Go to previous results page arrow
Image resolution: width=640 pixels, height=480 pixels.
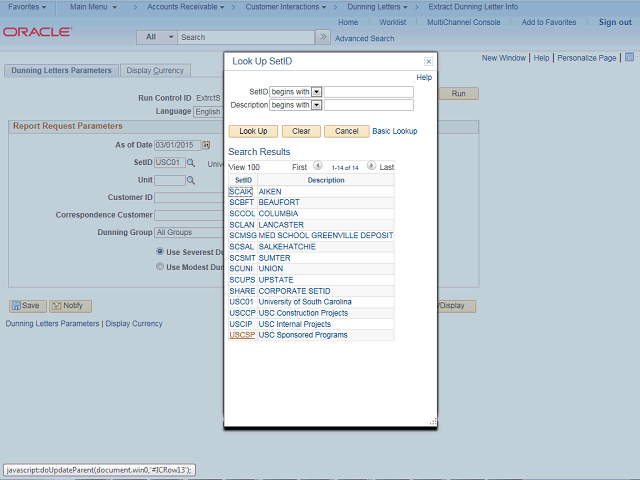coord(318,166)
